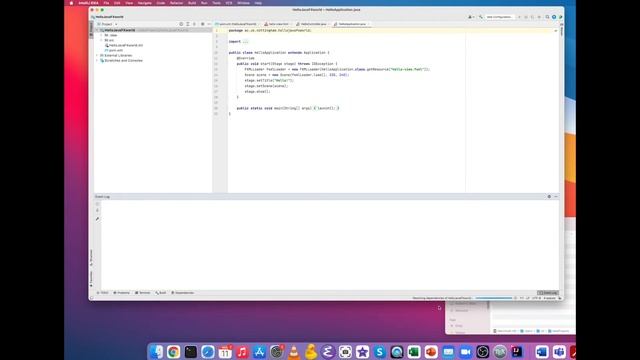Open the TODO tool window

pyautogui.click(x=103, y=293)
